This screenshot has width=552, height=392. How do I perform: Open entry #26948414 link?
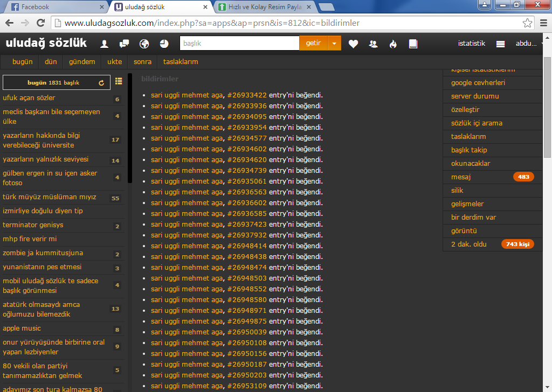(x=247, y=246)
